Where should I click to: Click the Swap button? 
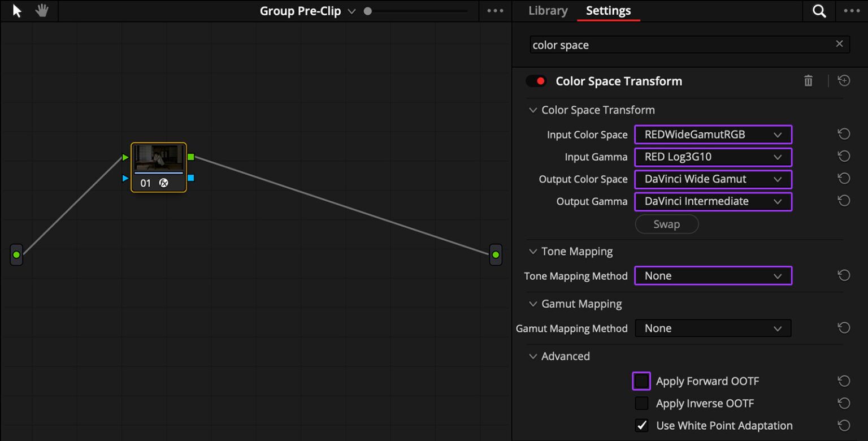click(x=666, y=224)
